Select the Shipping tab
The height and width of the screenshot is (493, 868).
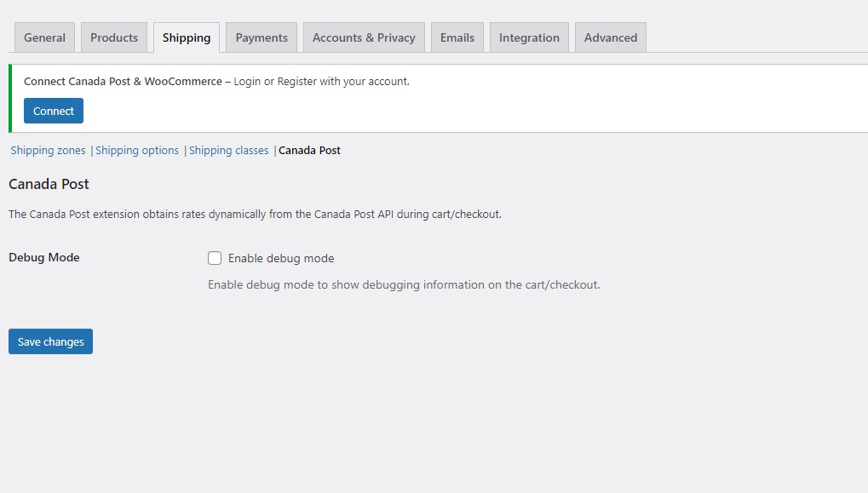click(x=187, y=37)
